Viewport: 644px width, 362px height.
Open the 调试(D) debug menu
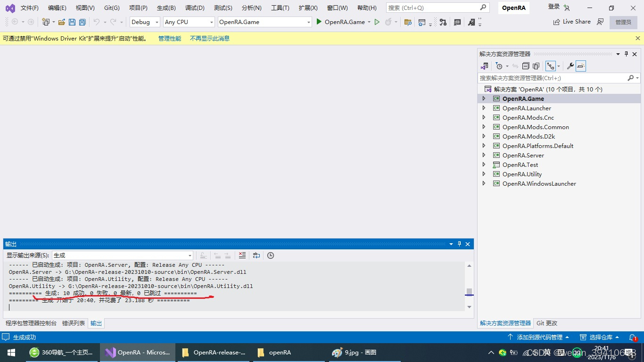[195, 8]
